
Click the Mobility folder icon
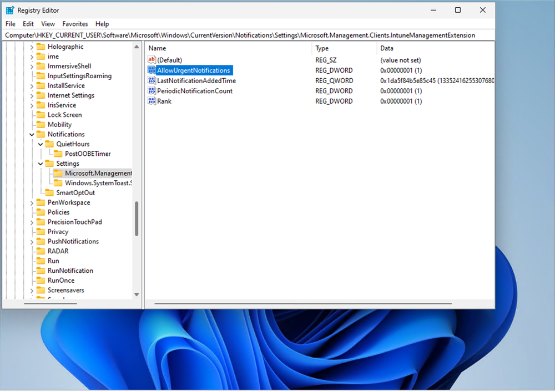(41, 124)
